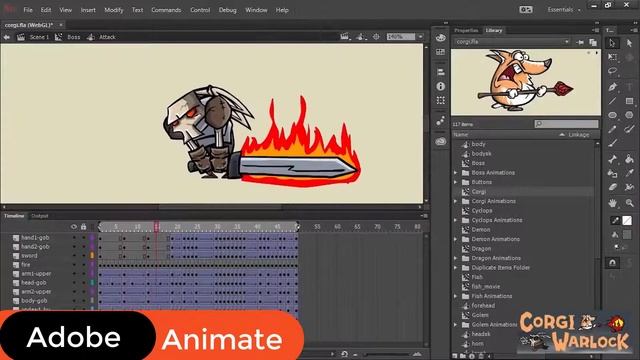Select the Subselection tool
Viewport: 640px width, 360px height.
(x=629, y=43)
